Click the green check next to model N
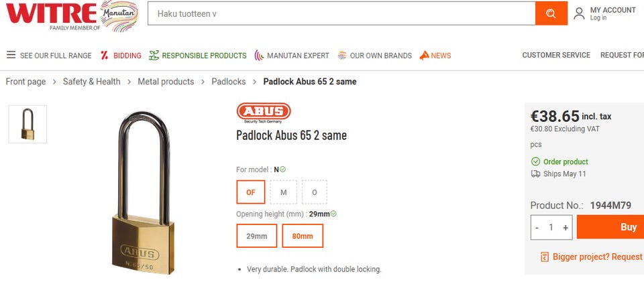 click(282, 169)
